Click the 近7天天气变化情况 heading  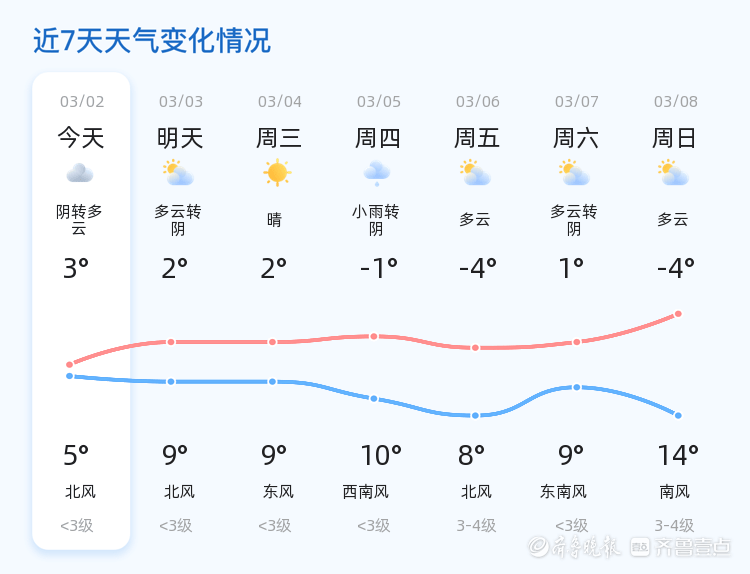tap(152, 41)
